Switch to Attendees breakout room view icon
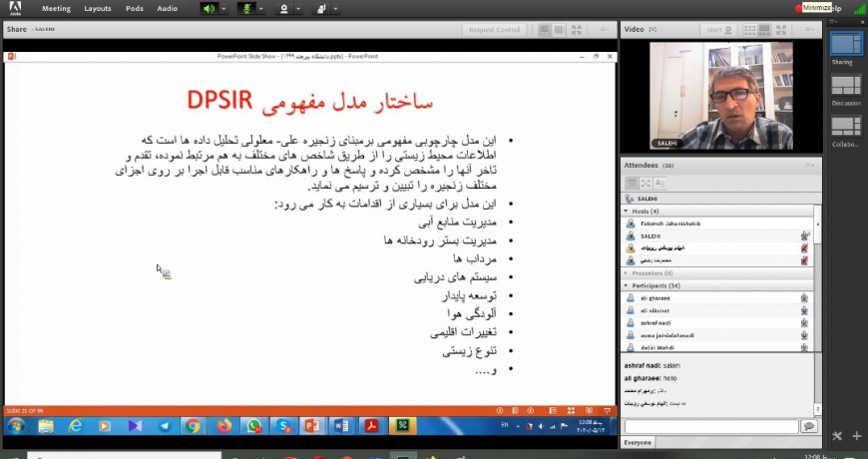Viewport: 868px width, 459px height. 646,183
